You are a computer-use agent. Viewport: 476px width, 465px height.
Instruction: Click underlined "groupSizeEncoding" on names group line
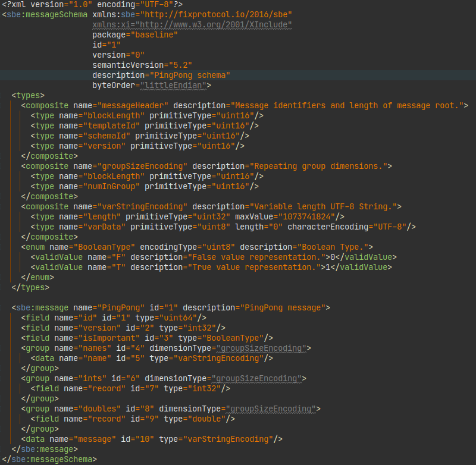[261, 348]
